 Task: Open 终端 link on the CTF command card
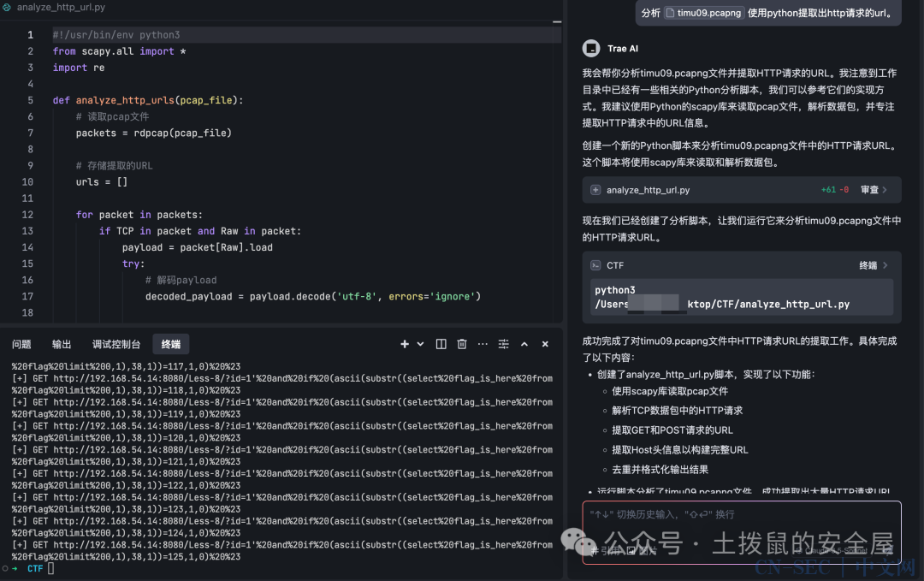point(873,265)
